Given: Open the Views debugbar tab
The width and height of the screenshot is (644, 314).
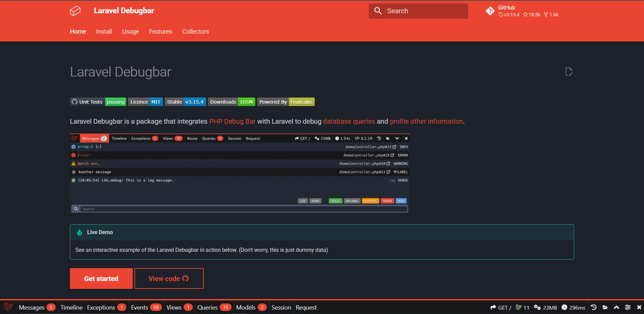Looking at the screenshot, I should pos(180,307).
